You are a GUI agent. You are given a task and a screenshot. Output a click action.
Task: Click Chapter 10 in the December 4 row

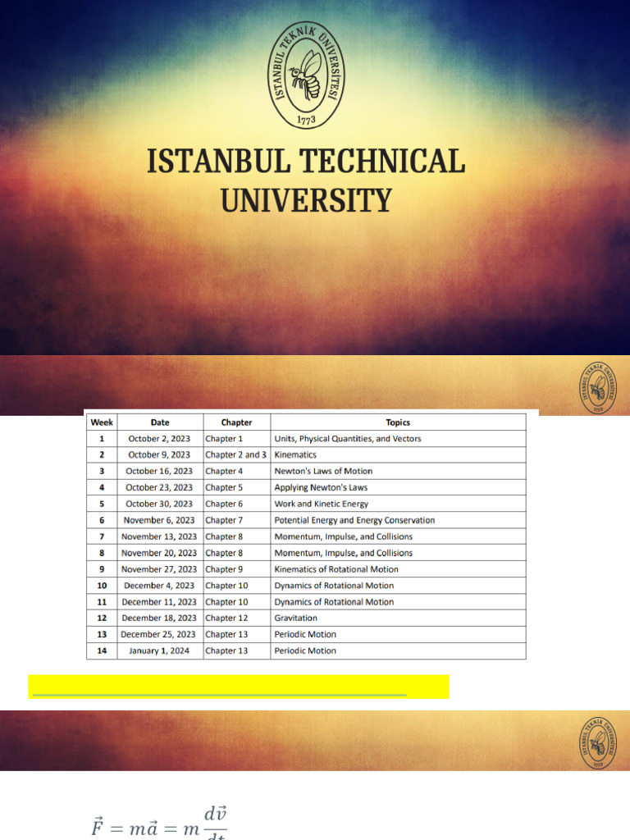pos(226,586)
